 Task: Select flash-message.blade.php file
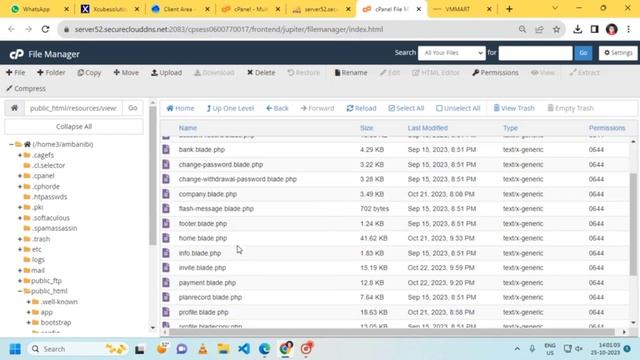(x=216, y=209)
